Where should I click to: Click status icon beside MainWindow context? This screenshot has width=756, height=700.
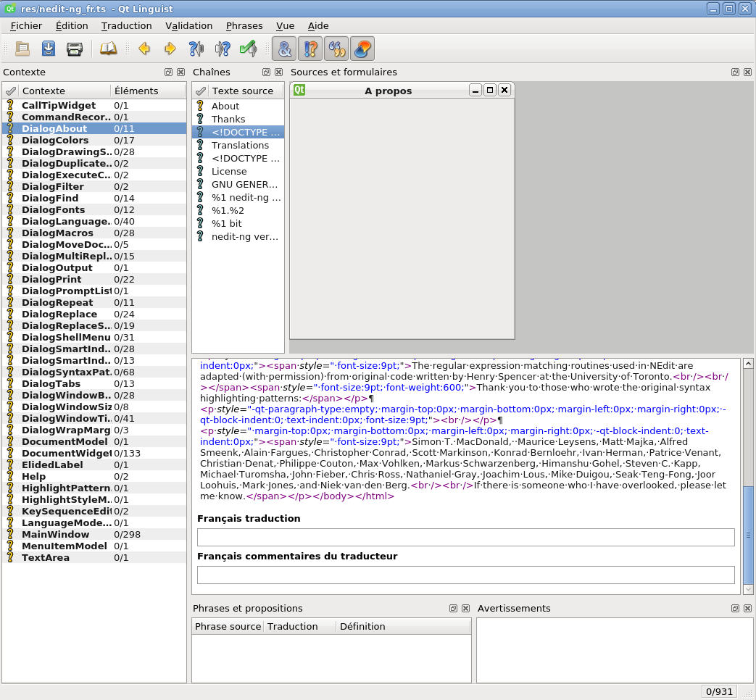tap(9, 534)
